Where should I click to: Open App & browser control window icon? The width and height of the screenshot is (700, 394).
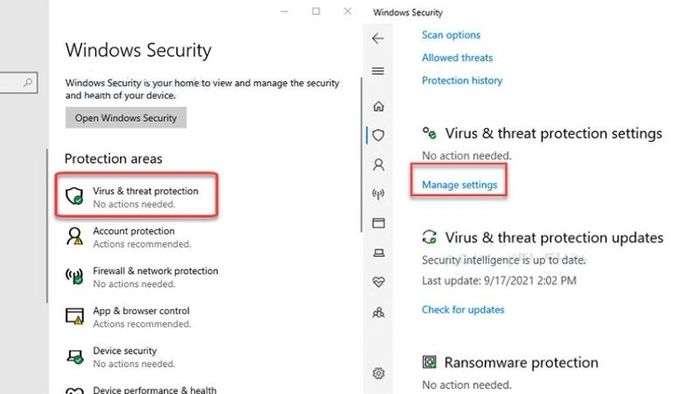[x=378, y=223]
